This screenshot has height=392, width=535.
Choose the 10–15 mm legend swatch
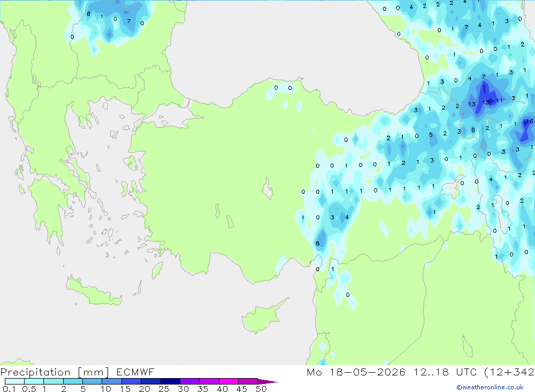pos(112,381)
